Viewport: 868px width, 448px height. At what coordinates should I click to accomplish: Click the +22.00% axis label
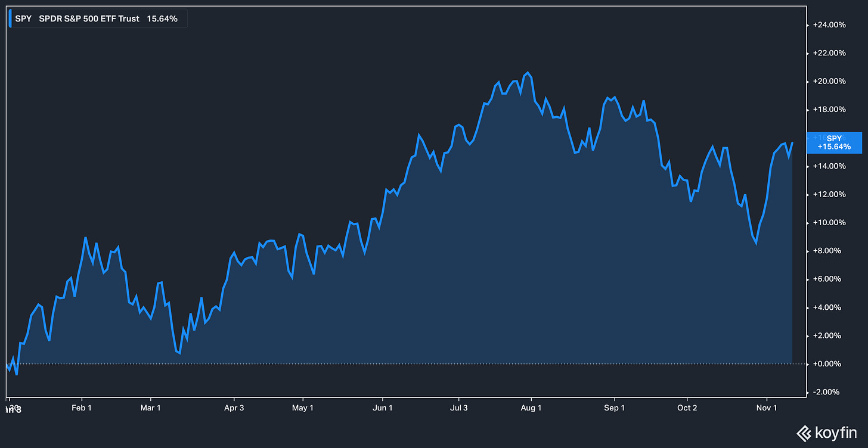click(829, 53)
